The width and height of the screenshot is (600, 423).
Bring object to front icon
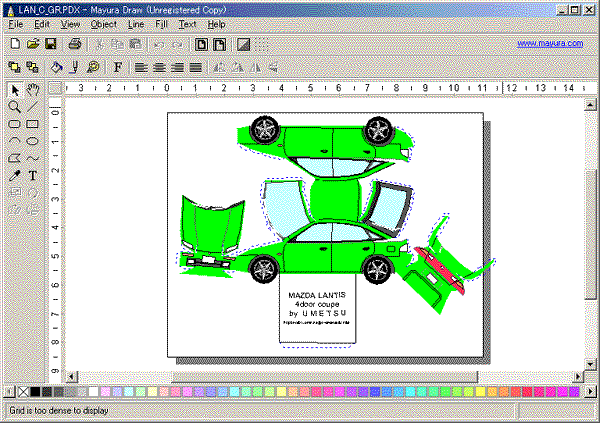tap(15, 67)
